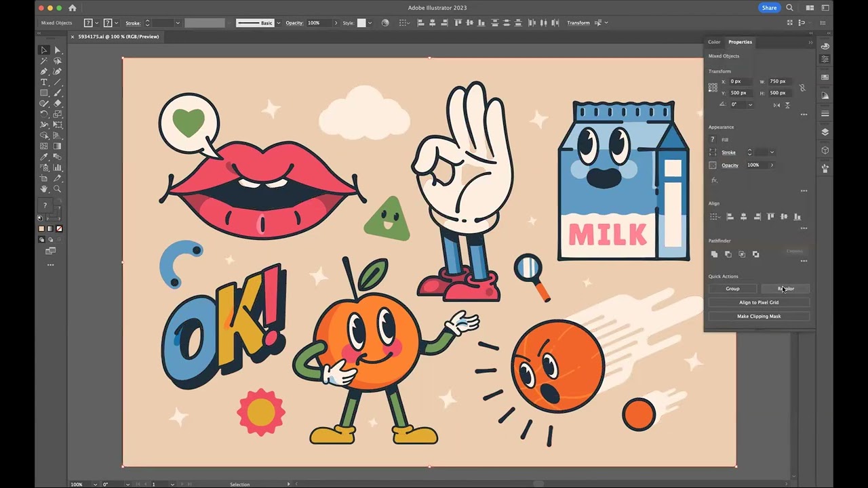
Task: Select the Scale tool
Action: pyautogui.click(x=58, y=114)
